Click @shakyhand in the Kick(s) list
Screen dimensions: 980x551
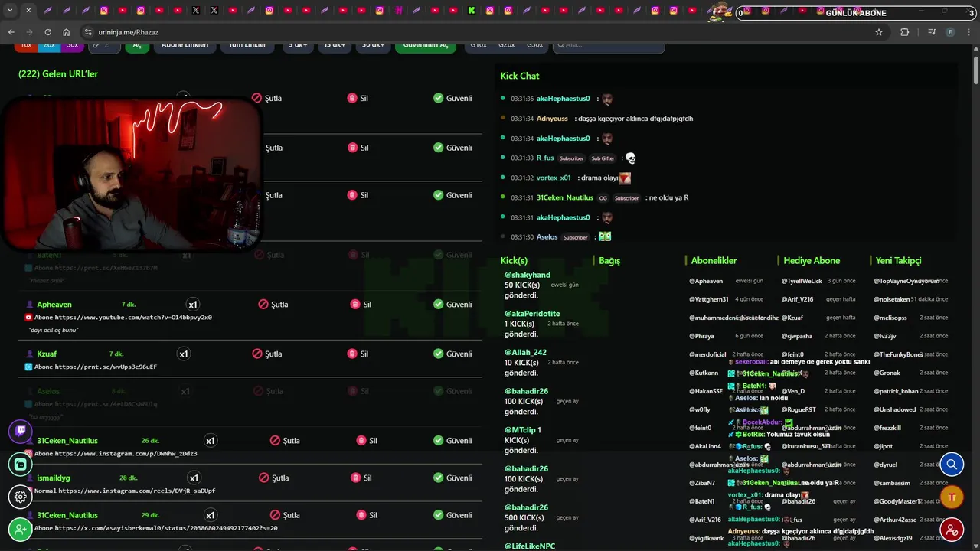point(528,275)
